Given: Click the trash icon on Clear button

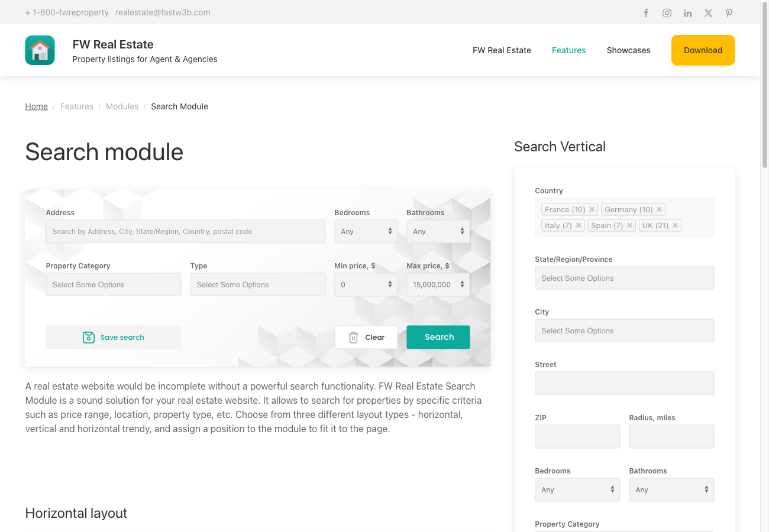Looking at the screenshot, I should click(353, 337).
